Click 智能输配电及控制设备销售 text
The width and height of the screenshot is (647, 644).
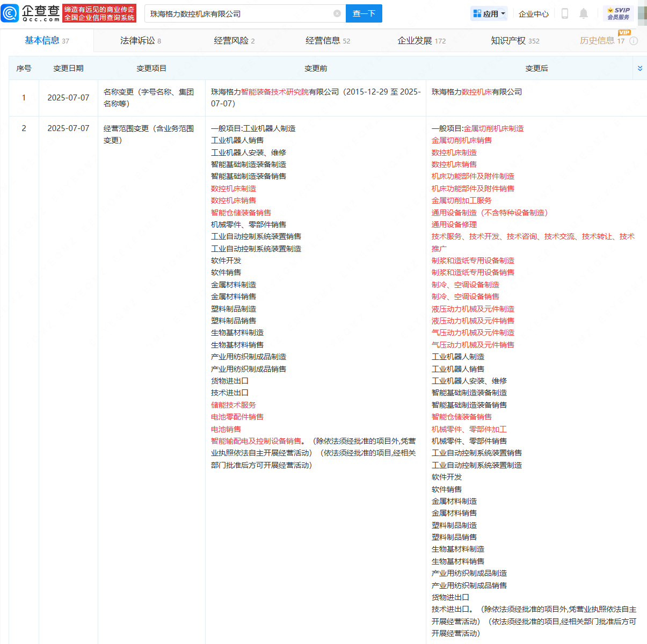(256, 441)
